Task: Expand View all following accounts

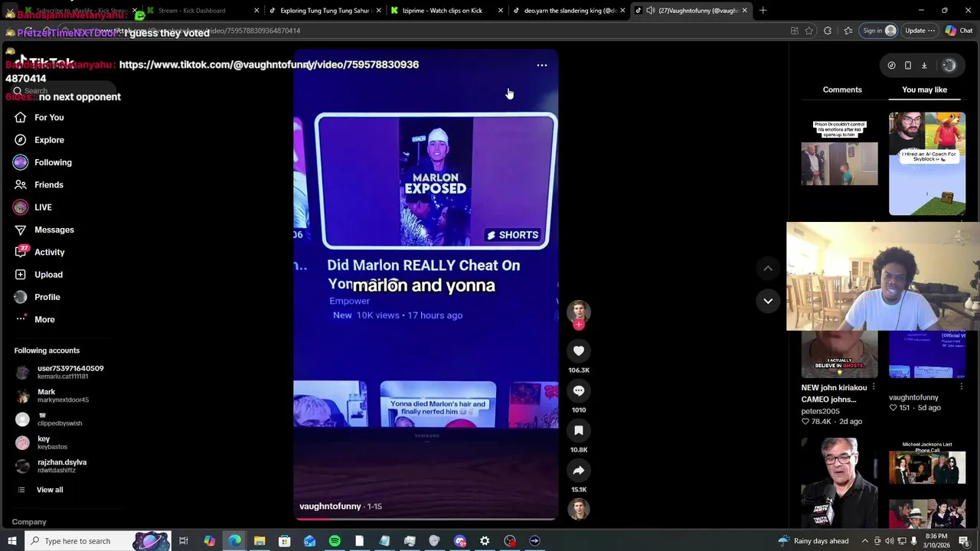Action: [x=49, y=490]
